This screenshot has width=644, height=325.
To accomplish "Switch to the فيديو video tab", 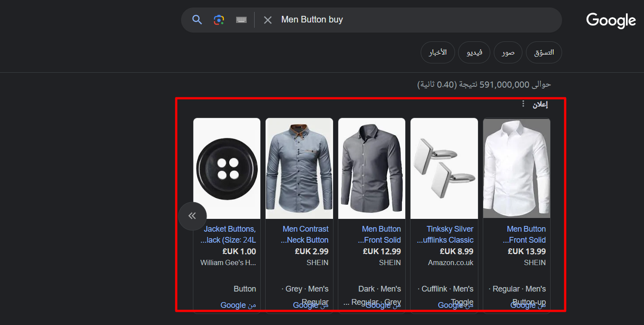I will [x=474, y=52].
